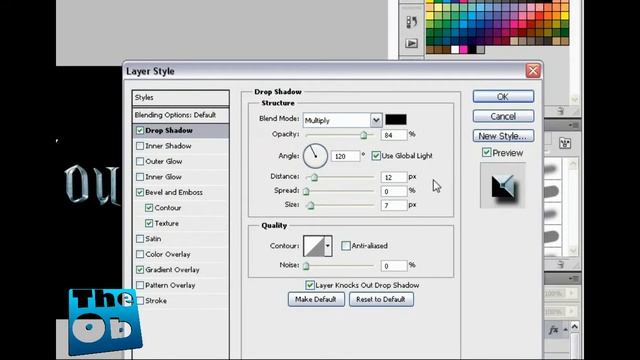Image resolution: width=640 pixels, height=360 pixels.
Task: Select the Bevel and Emboss entry label
Action: [174, 193]
